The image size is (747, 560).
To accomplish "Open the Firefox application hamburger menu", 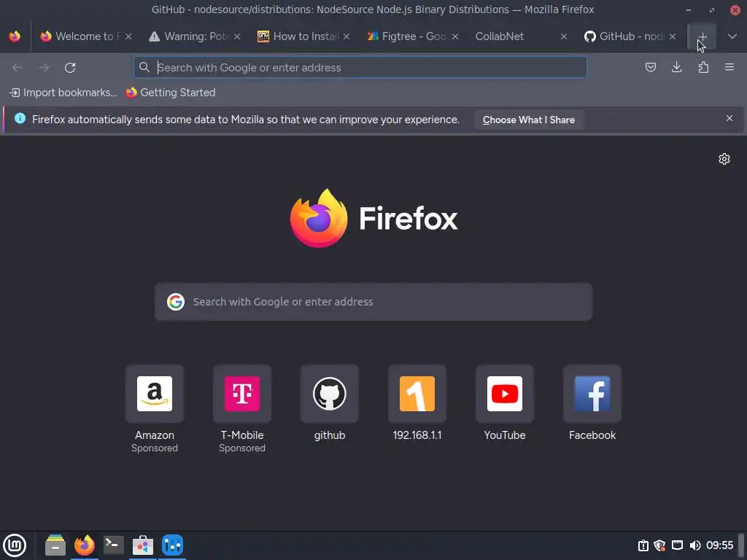I will click(x=729, y=67).
